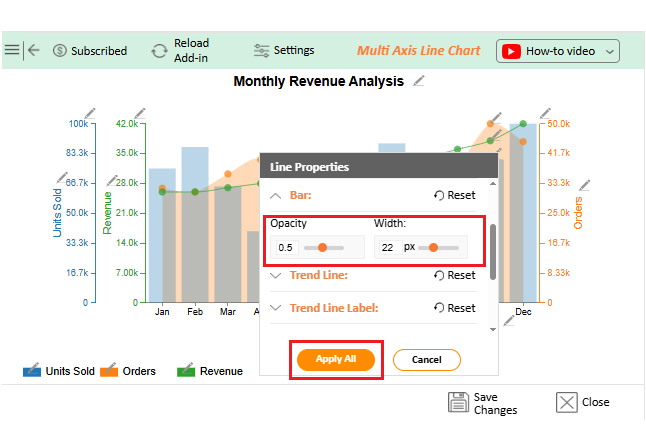Click the Line Properties panel scrollbar
The width and height of the screenshot is (646, 439).
pyautogui.click(x=492, y=252)
